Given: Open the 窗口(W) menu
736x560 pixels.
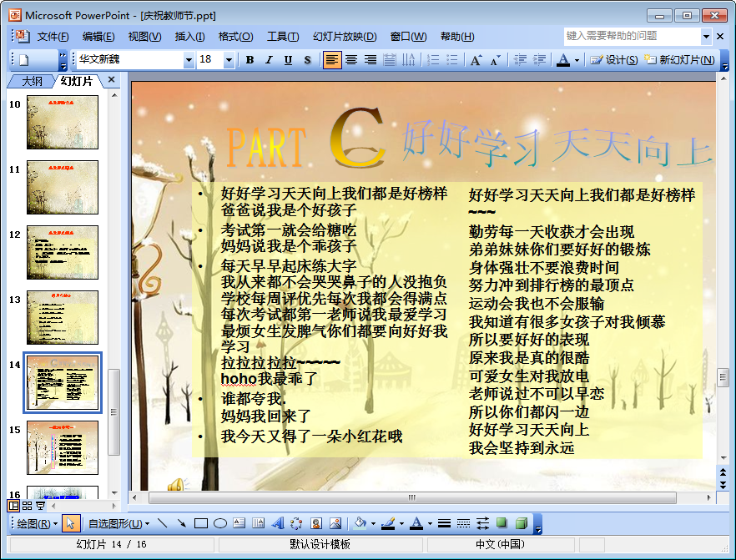Looking at the screenshot, I should coord(408,37).
